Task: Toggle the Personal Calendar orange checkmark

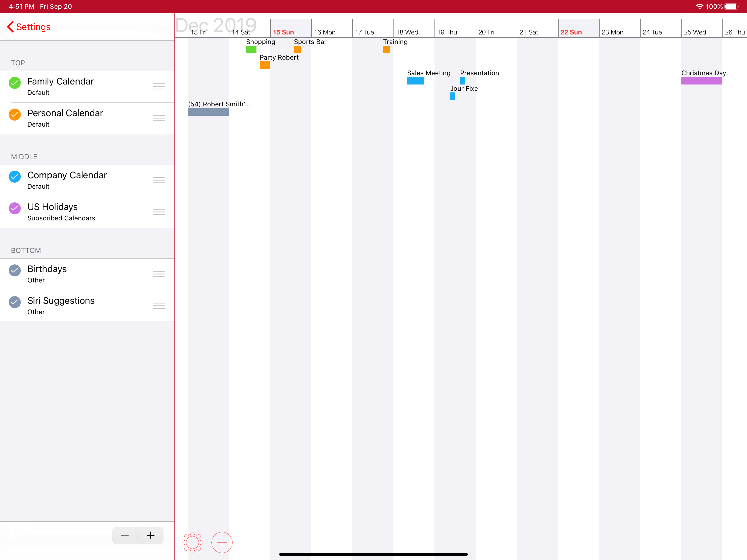Action: [14, 115]
